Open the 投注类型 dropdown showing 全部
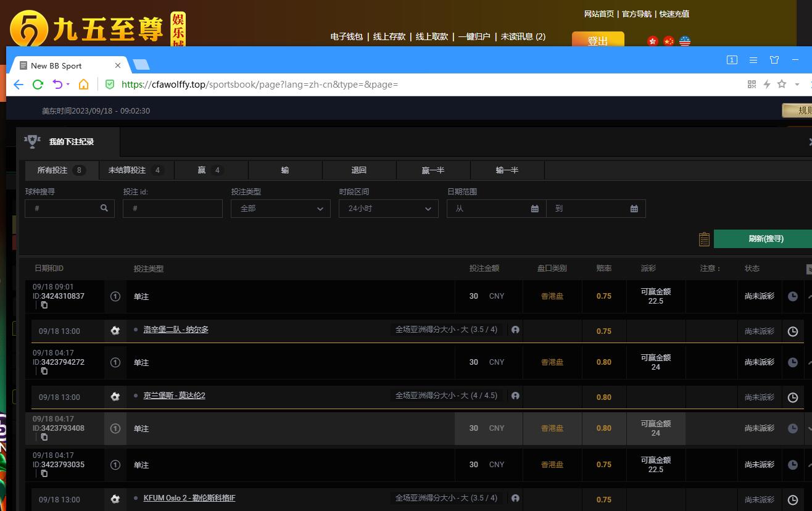 [280, 209]
